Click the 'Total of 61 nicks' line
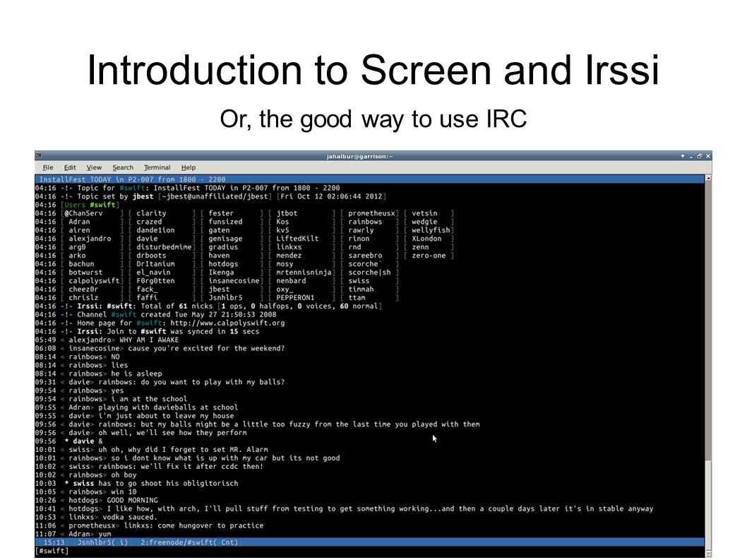 [208, 306]
